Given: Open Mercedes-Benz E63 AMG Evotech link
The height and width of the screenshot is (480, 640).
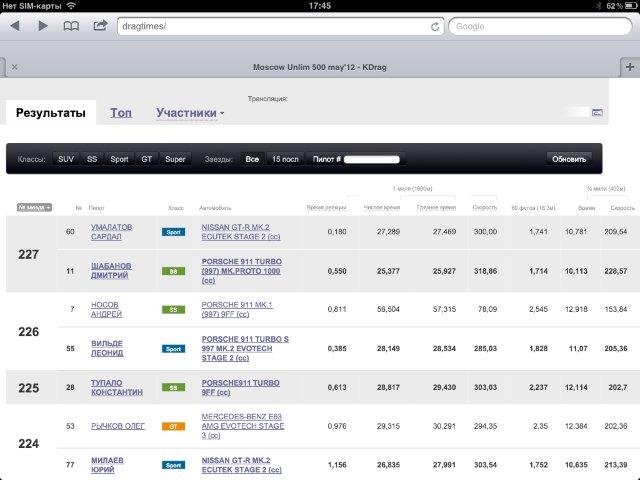Looking at the screenshot, I should 242,426.
